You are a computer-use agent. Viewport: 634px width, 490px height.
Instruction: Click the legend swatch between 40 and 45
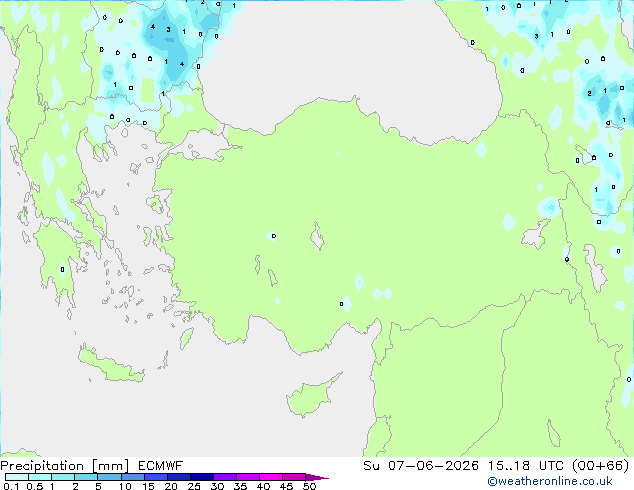click(271, 477)
